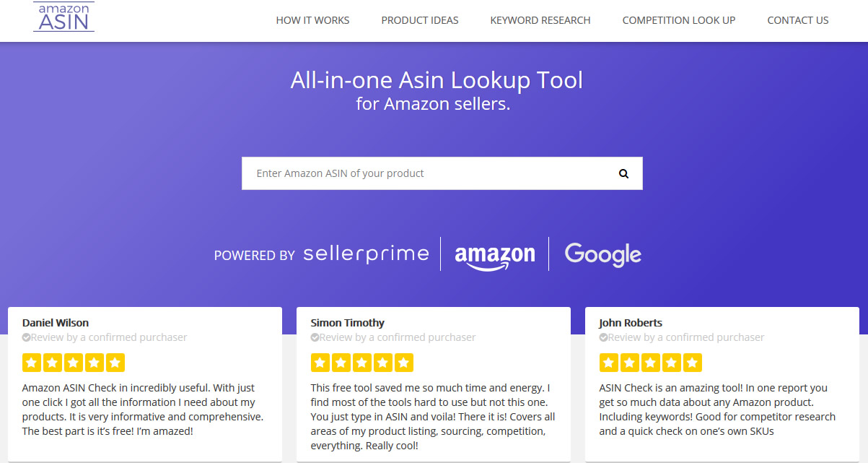This screenshot has width=868, height=463.
Task: Click the Amazon logo in powered-by row
Action: [x=495, y=257]
